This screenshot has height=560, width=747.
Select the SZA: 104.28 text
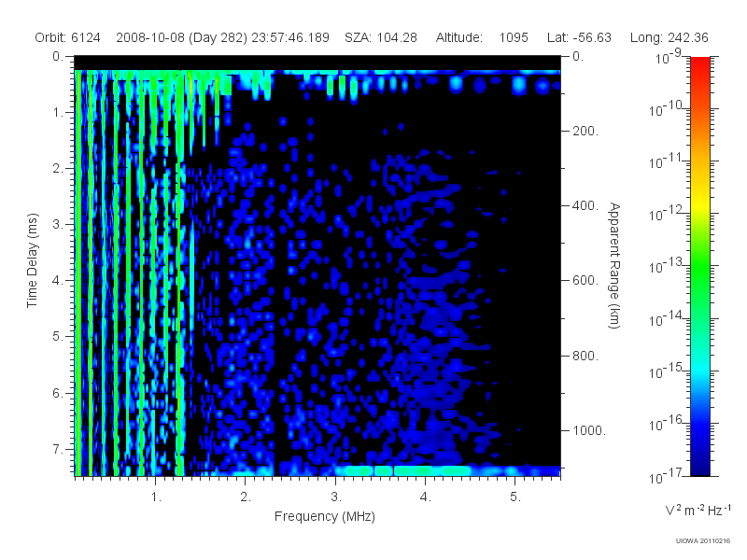tap(381, 37)
